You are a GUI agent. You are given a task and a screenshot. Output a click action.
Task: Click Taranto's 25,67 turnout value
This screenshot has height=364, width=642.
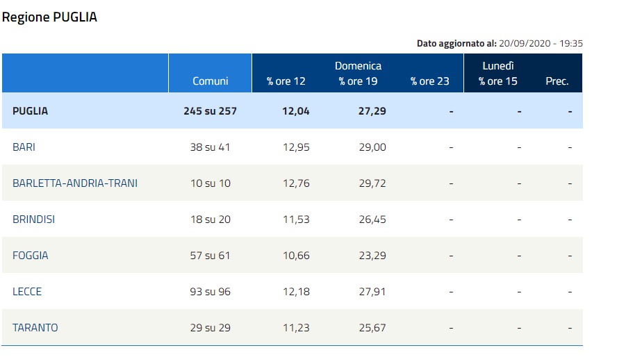point(372,328)
